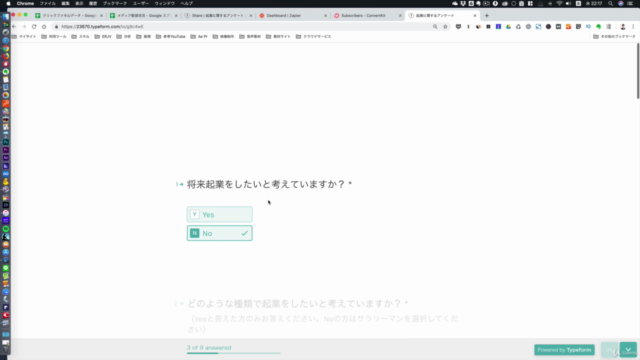The width and height of the screenshot is (640, 360).
Task: Click the Pocket extension icon
Action: pyautogui.click(x=458, y=27)
